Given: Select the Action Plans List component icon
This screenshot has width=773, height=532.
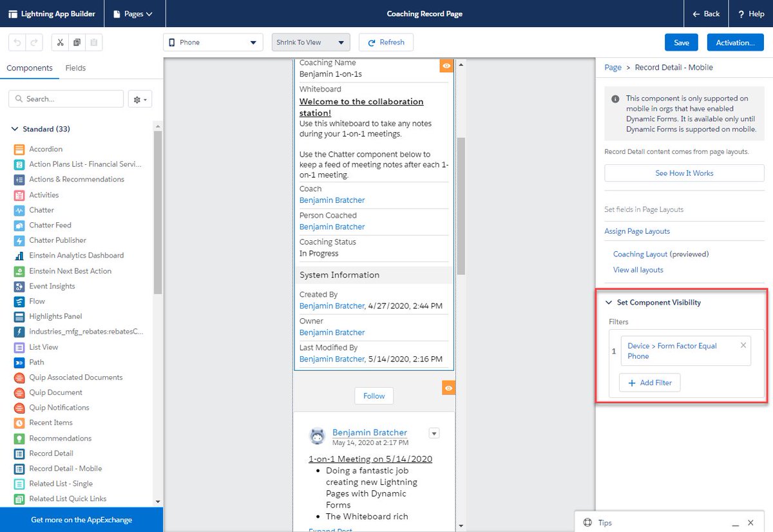Looking at the screenshot, I should coord(19,164).
